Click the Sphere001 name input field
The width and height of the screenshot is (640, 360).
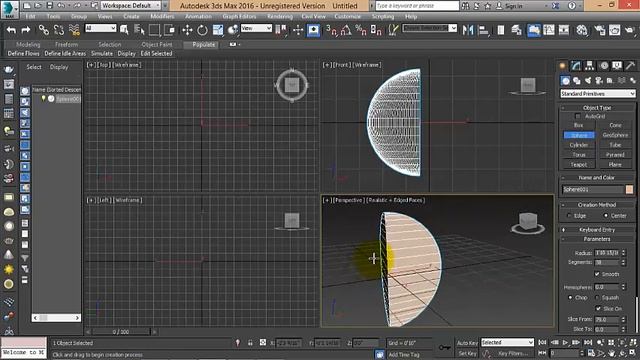593,189
